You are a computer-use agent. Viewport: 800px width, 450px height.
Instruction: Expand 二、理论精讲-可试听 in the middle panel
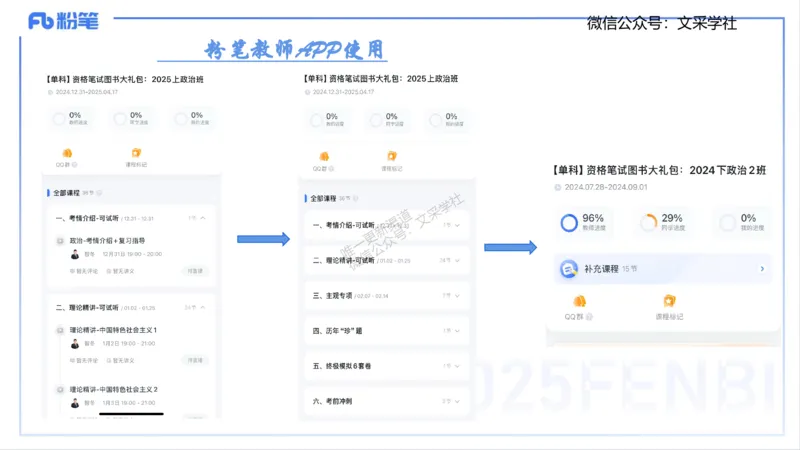click(457, 260)
